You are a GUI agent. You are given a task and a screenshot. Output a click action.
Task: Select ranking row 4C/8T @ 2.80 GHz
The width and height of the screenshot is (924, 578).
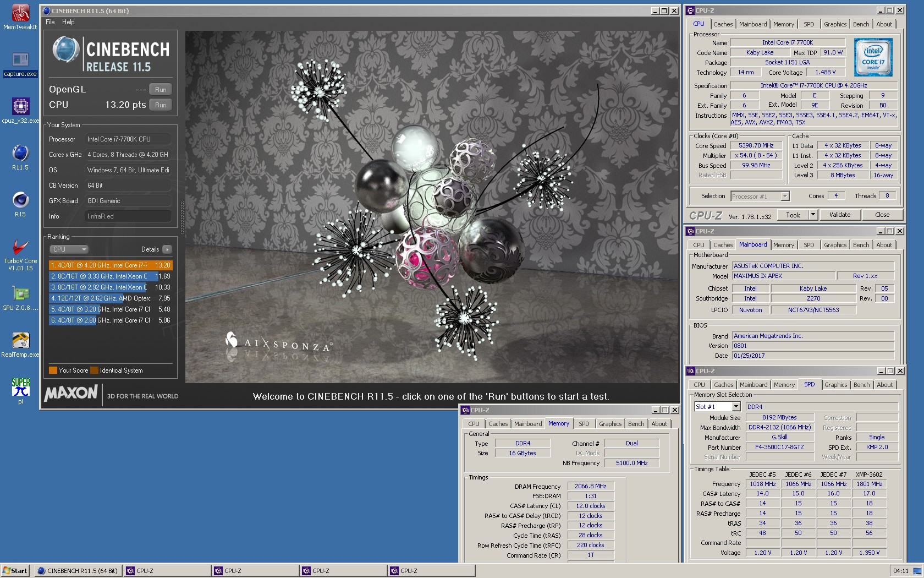pos(111,320)
